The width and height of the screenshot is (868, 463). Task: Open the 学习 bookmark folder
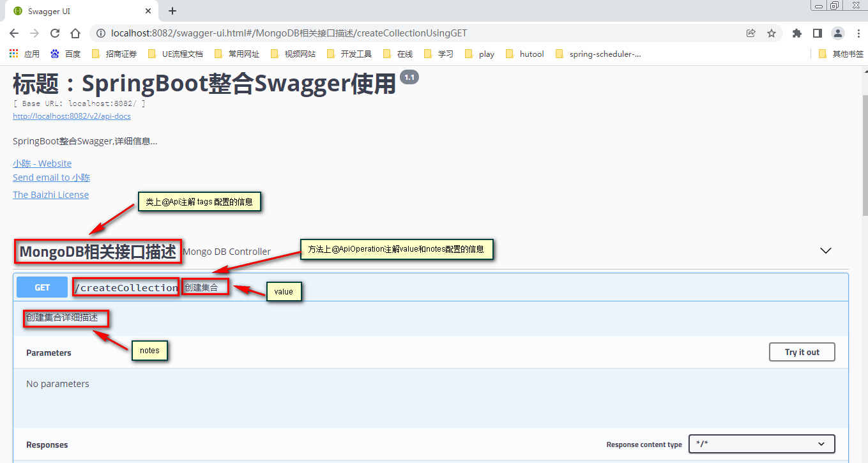439,54
